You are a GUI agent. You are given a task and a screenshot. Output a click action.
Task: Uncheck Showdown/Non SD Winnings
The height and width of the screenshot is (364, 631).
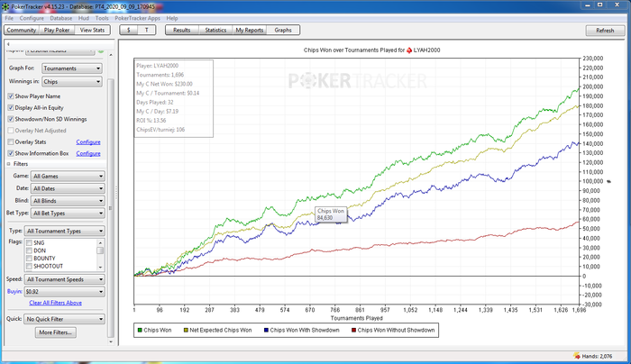click(11, 120)
